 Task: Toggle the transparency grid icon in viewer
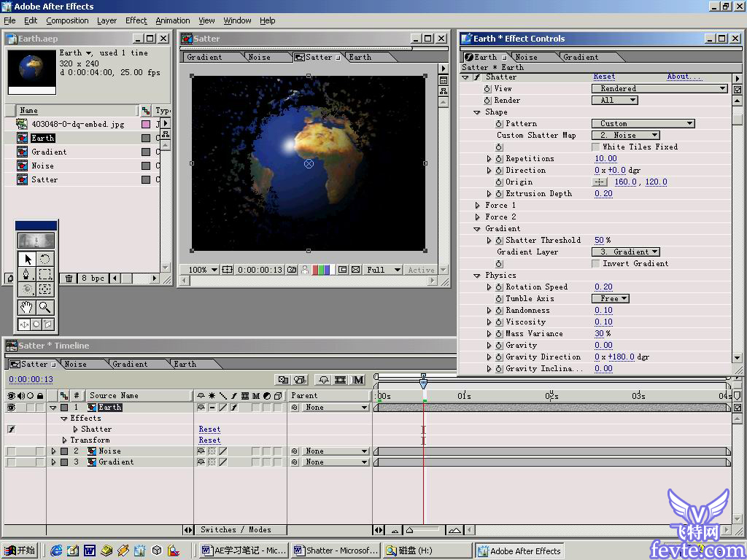355,270
